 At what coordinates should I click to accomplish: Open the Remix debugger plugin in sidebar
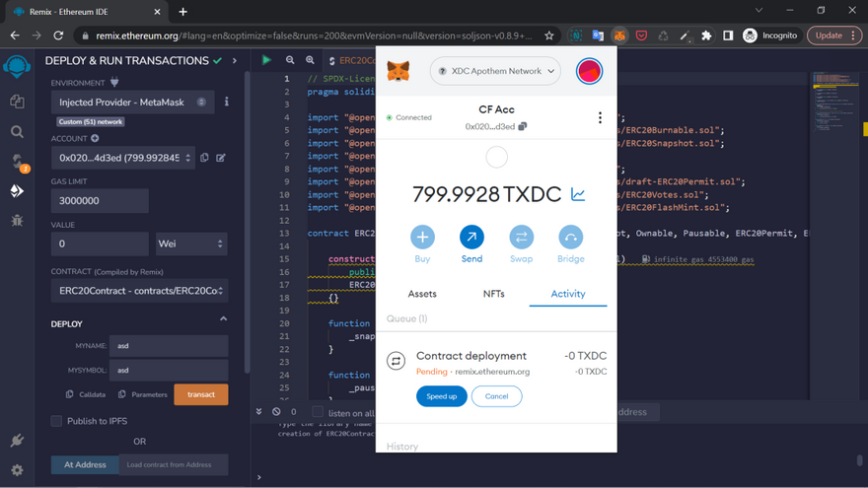click(x=17, y=221)
